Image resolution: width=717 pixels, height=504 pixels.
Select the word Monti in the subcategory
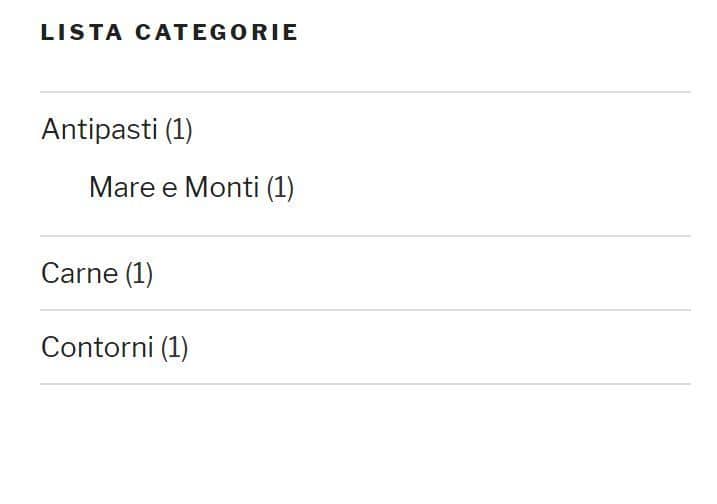click(x=222, y=188)
